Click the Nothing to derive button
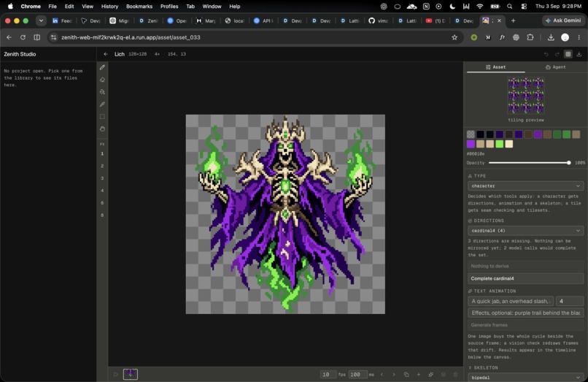 pyautogui.click(x=526, y=266)
